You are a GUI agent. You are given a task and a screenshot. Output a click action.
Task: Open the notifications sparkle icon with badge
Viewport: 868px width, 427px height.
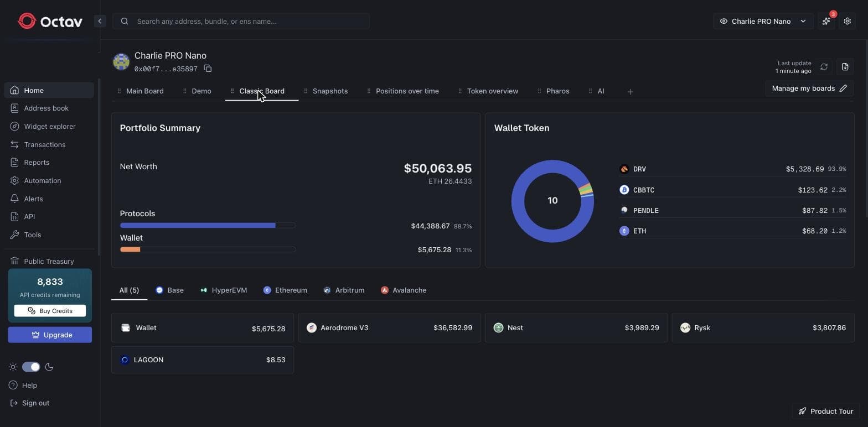pos(826,21)
